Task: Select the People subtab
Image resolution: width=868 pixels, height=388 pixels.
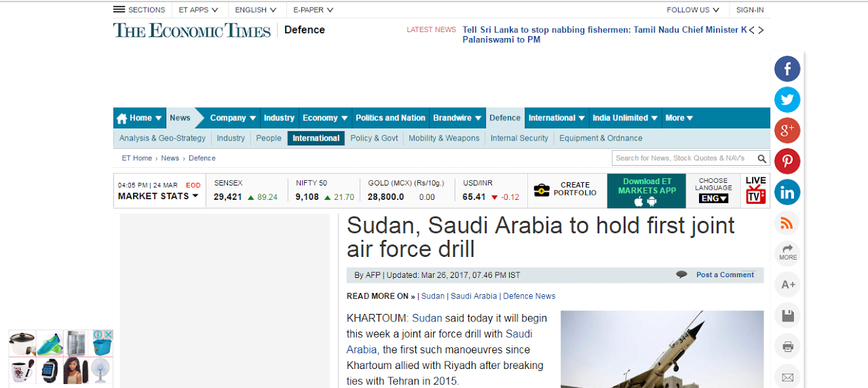Action: [269, 138]
